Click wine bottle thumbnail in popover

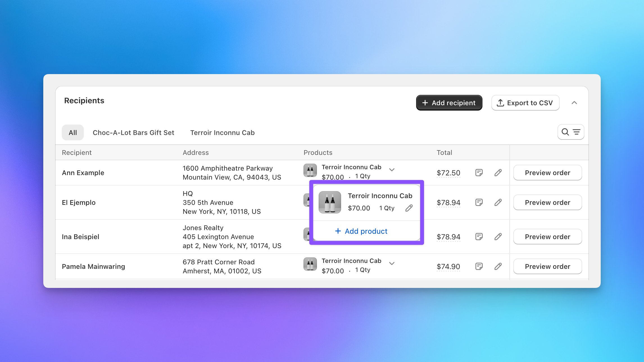[330, 202]
